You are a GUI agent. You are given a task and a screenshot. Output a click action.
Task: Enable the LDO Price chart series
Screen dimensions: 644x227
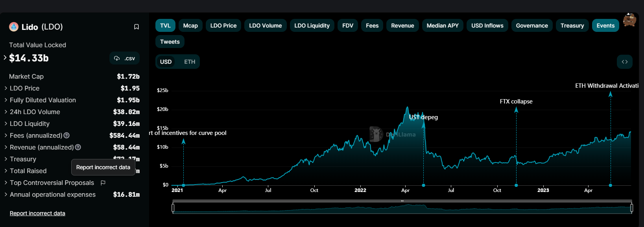click(223, 26)
